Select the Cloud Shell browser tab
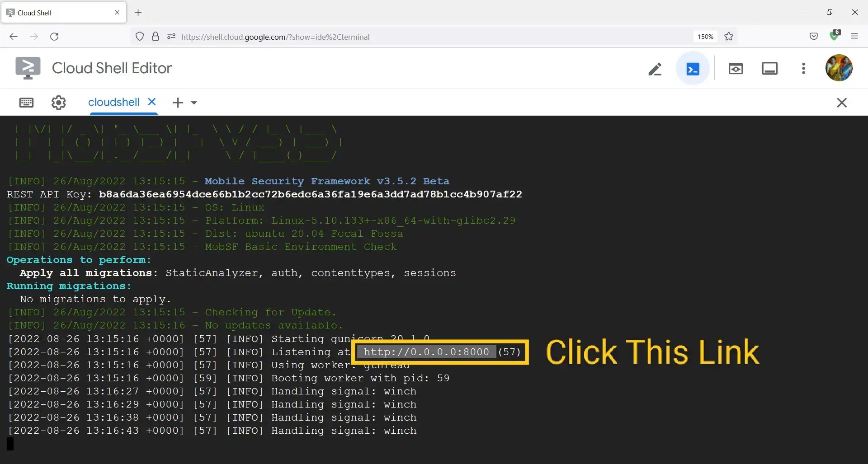Image resolution: width=868 pixels, height=464 pixels. tap(64, 13)
